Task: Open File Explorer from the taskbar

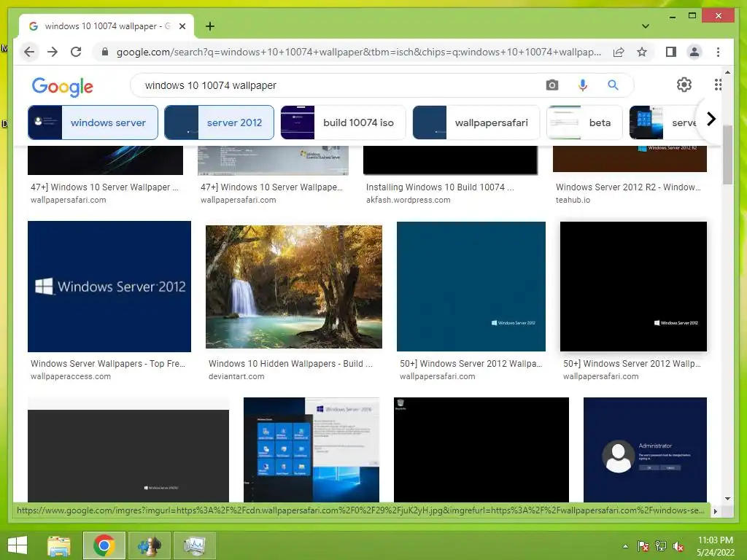Action: coord(59,545)
